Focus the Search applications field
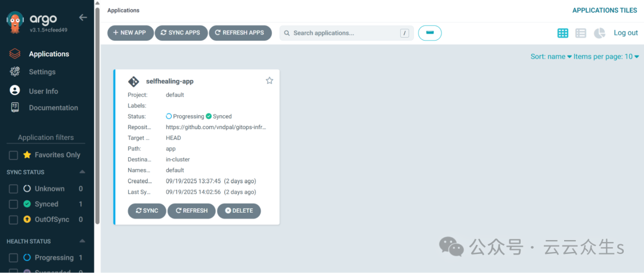 click(346, 33)
